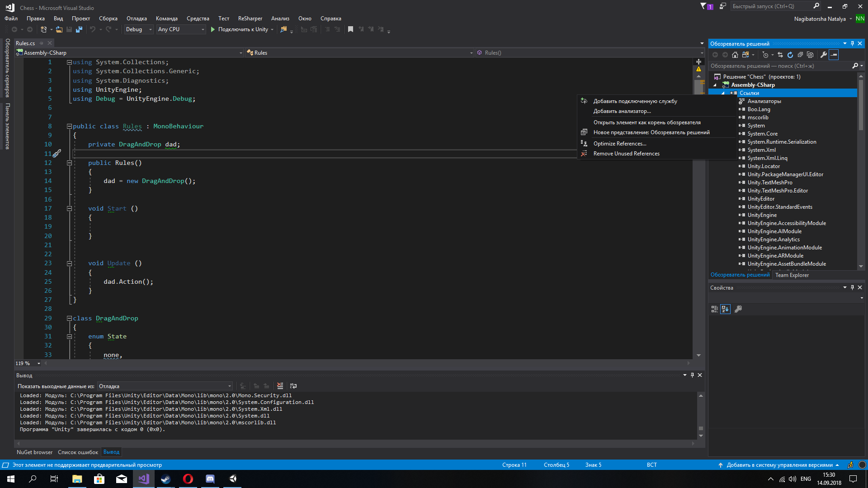Image resolution: width=868 pixels, height=488 pixels.
Task: Open Properties via the wrench icon
Action: point(824,55)
